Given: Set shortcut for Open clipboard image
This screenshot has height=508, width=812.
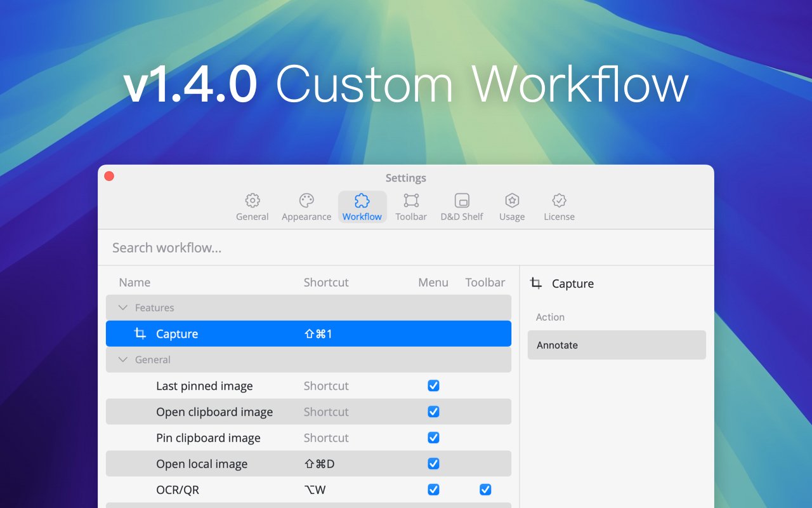Looking at the screenshot, I should tap(326, 411).
